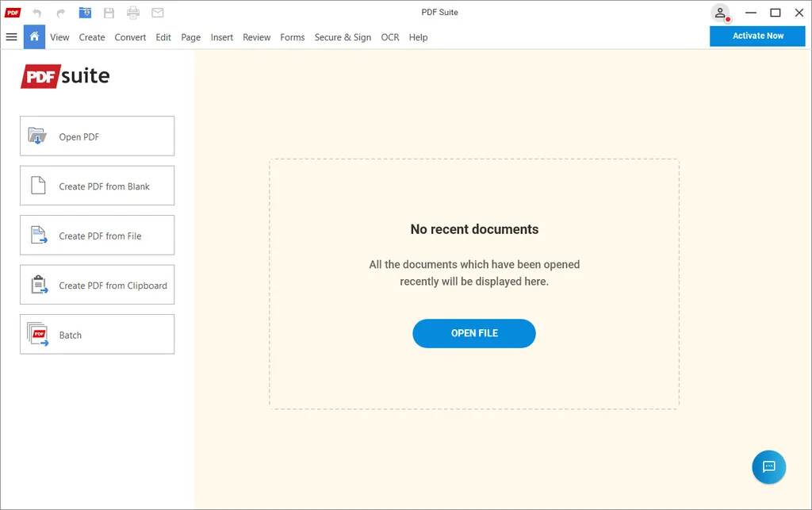Open the Help menu

tap(418, 37)
